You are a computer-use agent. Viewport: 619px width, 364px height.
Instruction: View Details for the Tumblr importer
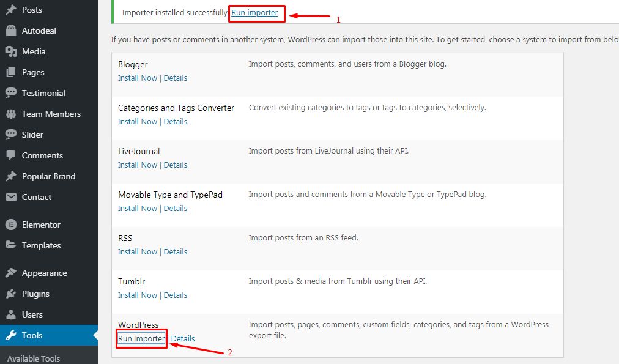point(176,295)
